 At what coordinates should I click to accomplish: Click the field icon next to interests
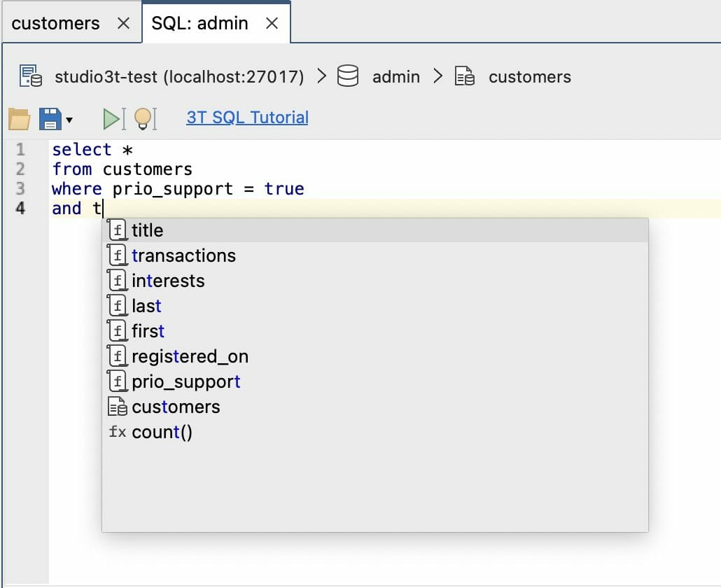[x=118, y=281]
